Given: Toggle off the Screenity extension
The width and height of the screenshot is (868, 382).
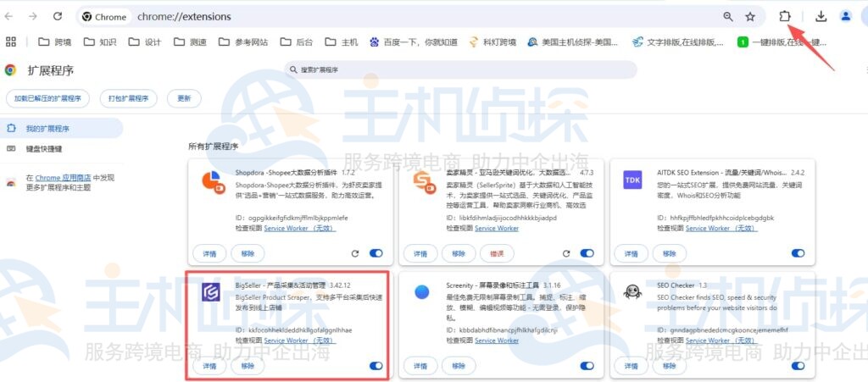Looking at the screenshot, I should tap(587, 366).
